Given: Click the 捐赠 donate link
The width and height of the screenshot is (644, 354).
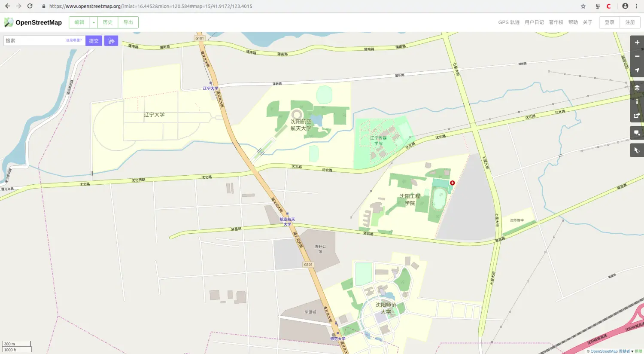Looking at the screenshot, I should pos(638,351).
